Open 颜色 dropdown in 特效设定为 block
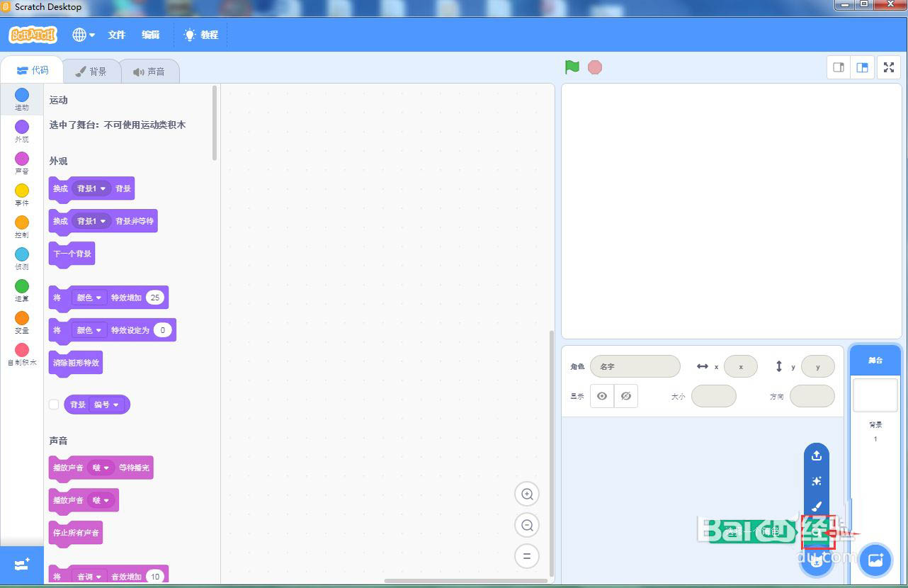Screen dimensions: 908x588 (89, 330)
